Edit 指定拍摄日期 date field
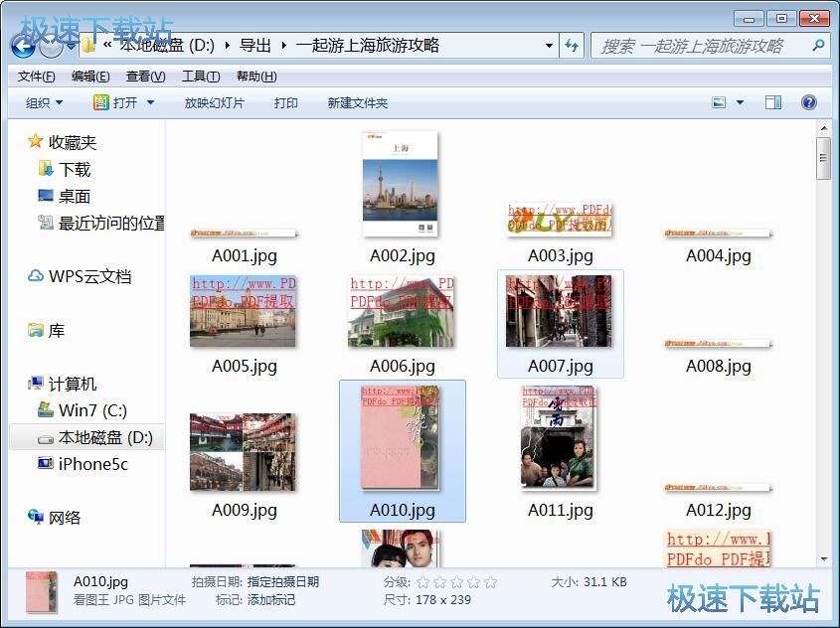840x628 pixels. (x=283, y=582)
